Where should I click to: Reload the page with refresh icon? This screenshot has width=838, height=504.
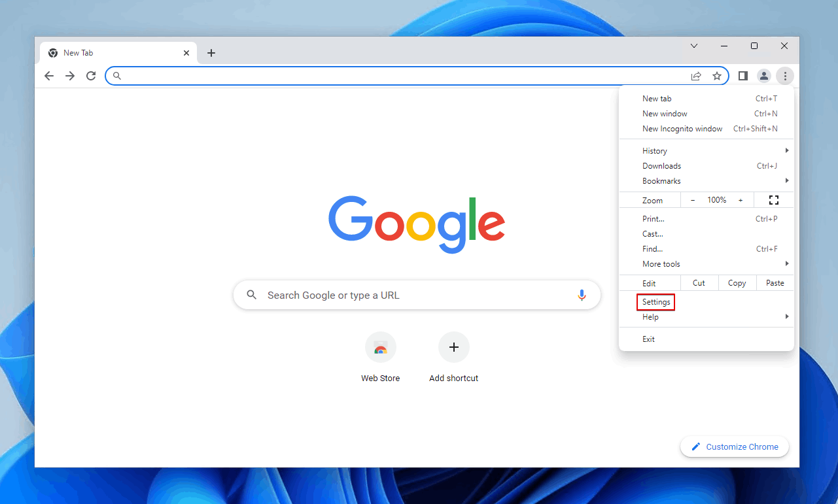[x=91, y=76]
